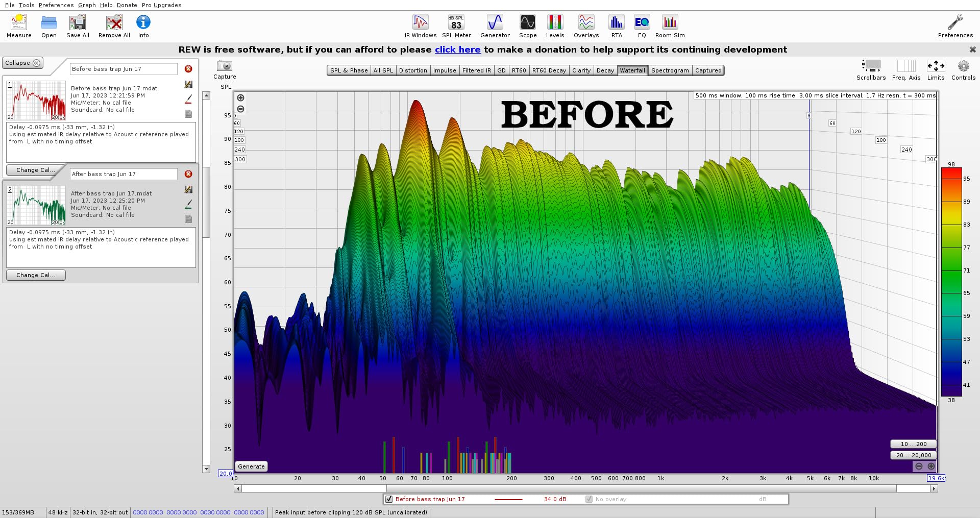Open the IR Windows tool
980x518 pixels.
click(421, 26)
